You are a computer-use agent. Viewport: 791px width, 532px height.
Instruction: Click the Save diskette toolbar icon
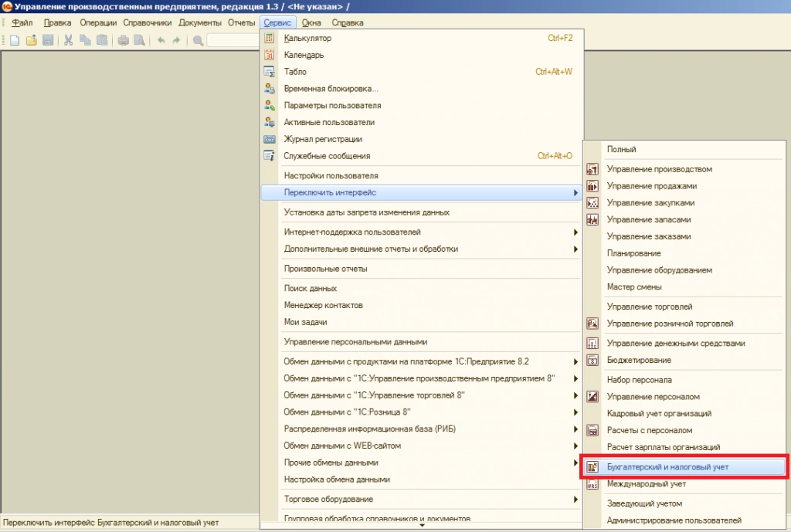(x=48, y=40)
